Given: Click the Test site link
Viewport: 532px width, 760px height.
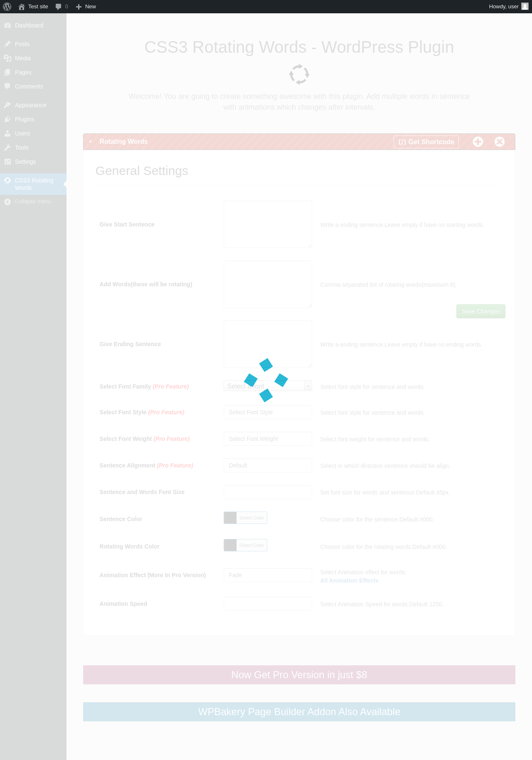Looking at the screenshot, I should coord(33,7).
